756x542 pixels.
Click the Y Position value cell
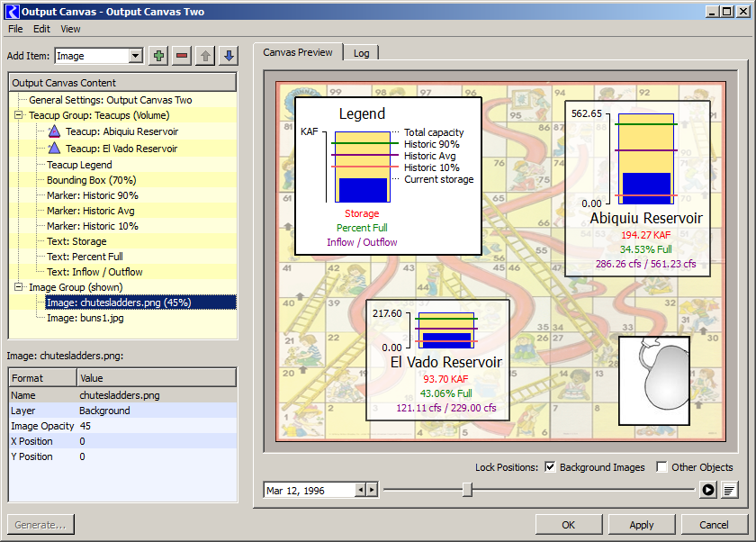tap(157, 456)
